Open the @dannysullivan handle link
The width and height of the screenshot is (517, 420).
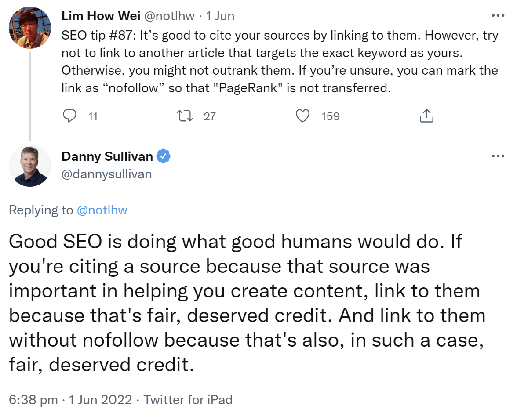pyautogui.click(x=106, y=174)
